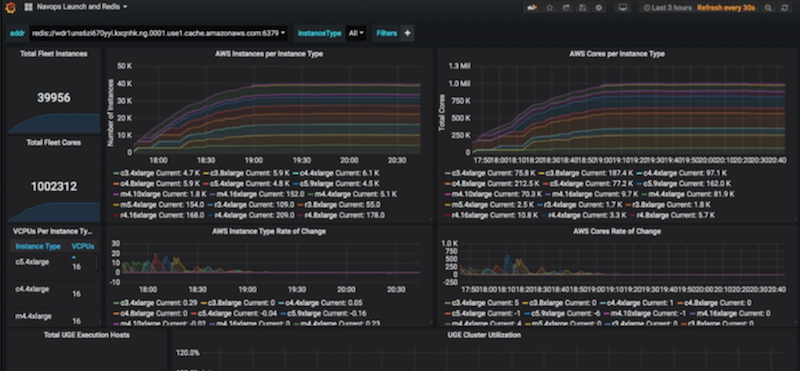Screen dimensions: 800x371
Task: Share the dashboard using the share icon
Action: pyautogui.click(x=566, y=8)
